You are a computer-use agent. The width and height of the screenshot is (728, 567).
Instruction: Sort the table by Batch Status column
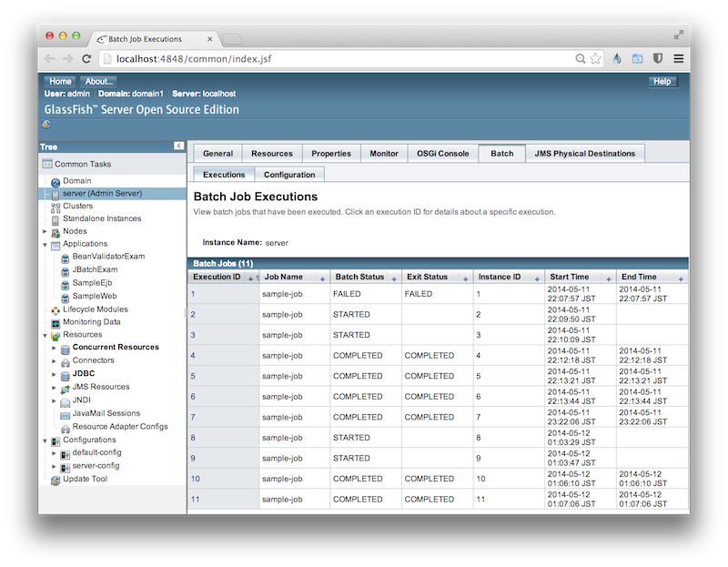pyautogui.click(x=395, y=278)
